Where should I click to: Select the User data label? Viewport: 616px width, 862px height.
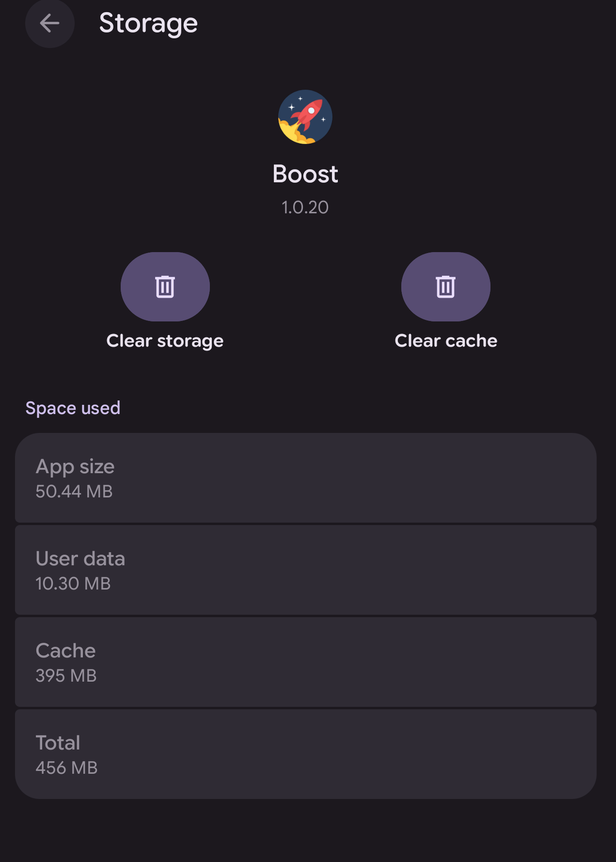pos(80,559)
